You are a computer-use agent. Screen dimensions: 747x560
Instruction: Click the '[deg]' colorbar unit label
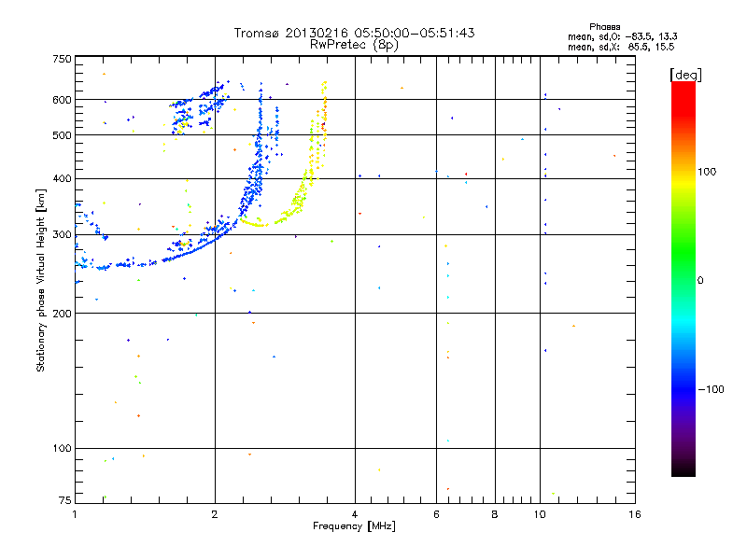coord(685,75)
